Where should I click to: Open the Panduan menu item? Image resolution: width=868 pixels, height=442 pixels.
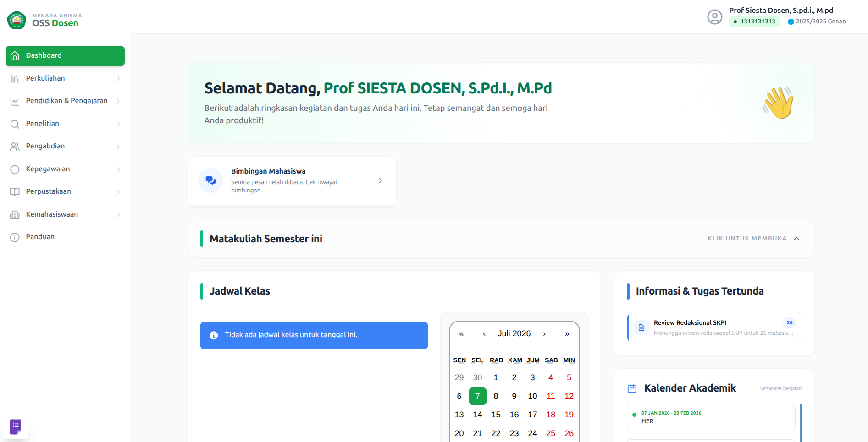click(x=65, y=237)
